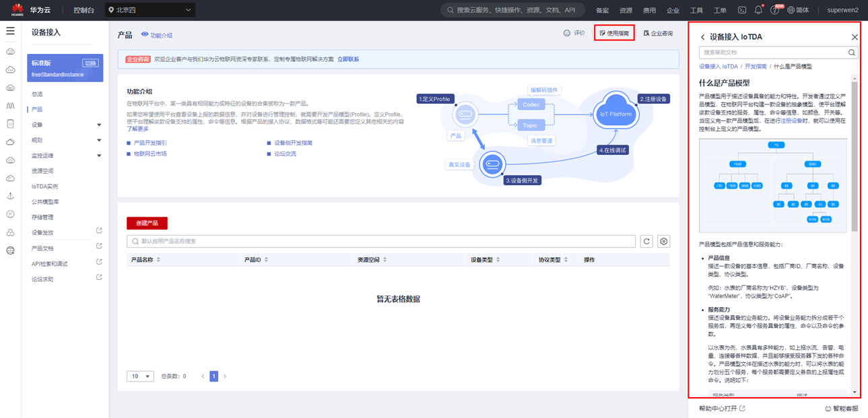Click the globe icon next to 简体

coord(791,10)
